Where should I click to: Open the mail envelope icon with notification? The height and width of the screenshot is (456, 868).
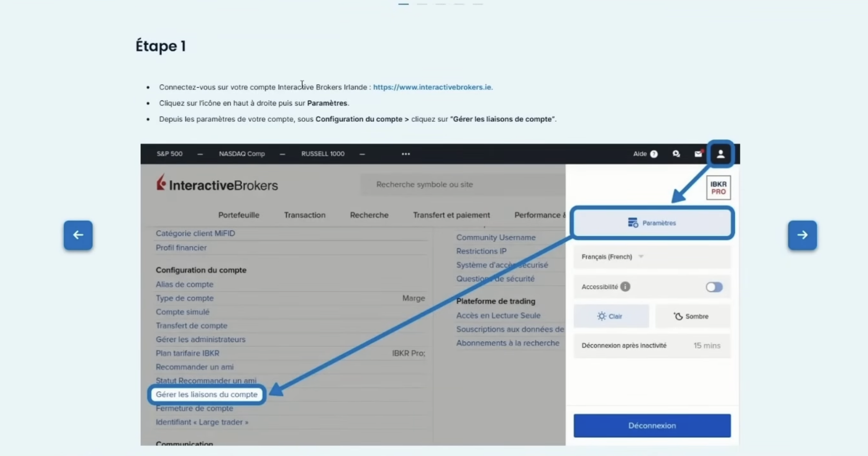pyautogui.click(x=698, y=154)
